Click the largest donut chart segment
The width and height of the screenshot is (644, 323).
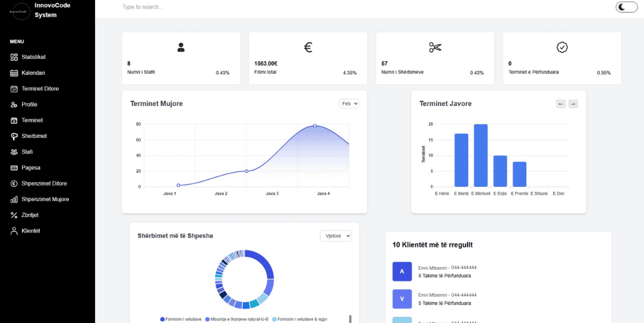[263, 262]
